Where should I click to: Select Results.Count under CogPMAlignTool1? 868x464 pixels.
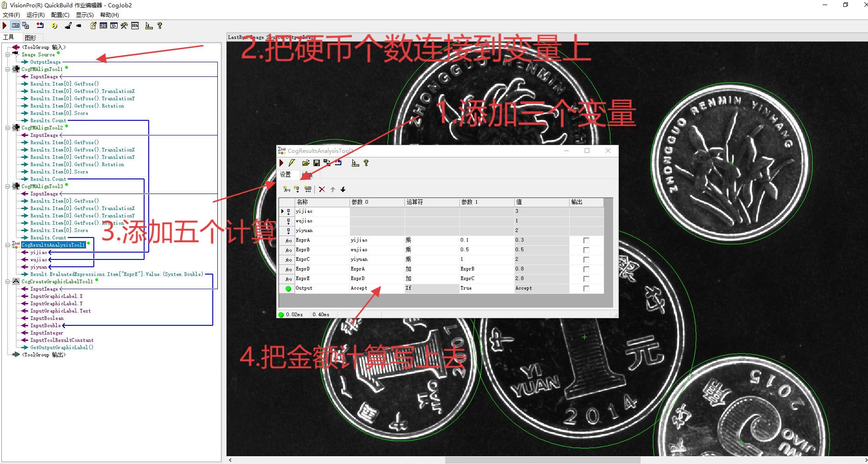pos(48,120)
